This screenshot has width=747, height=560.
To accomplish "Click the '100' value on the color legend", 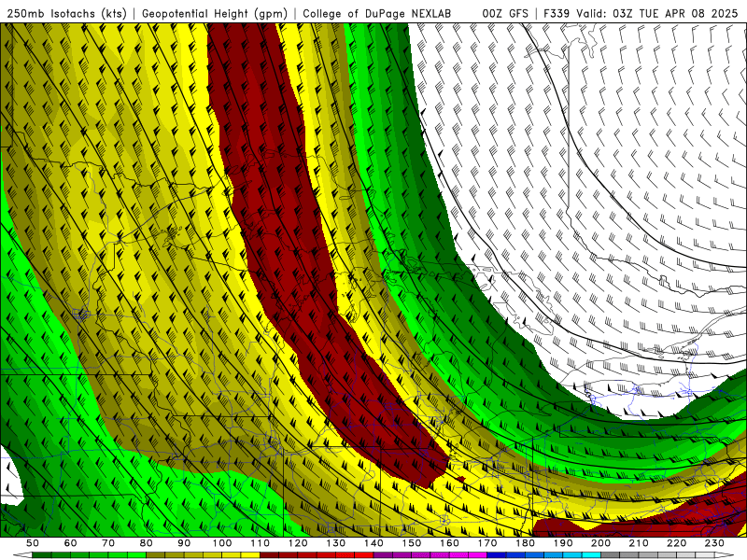I will click(222, 543).
